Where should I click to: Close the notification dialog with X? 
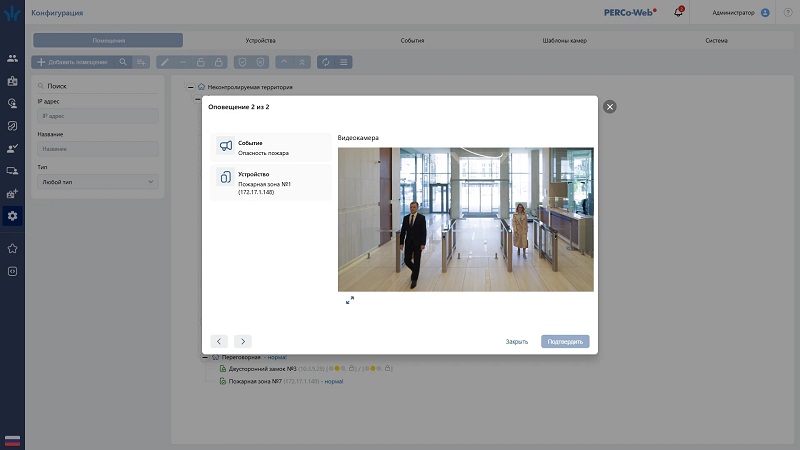click(610, 106)
